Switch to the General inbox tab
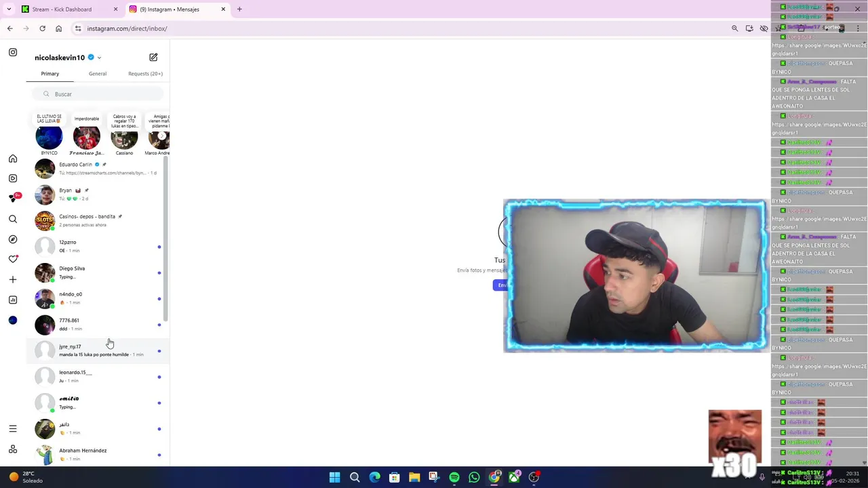The image size is (868, 488). (98, 74)
